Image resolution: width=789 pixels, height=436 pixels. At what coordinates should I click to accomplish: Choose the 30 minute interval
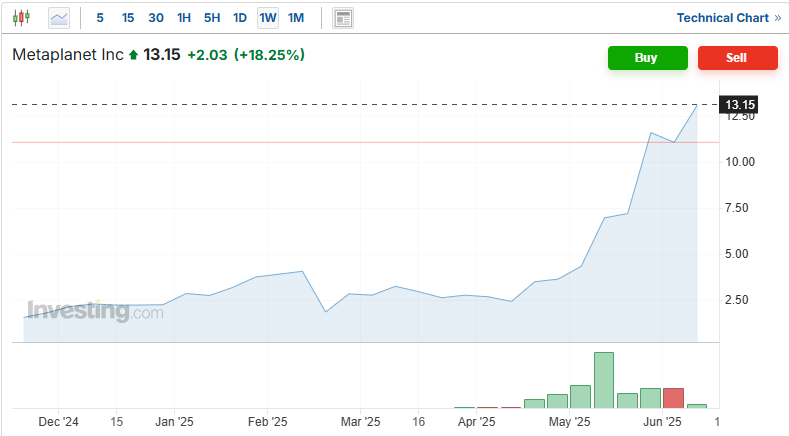(156, 18)
